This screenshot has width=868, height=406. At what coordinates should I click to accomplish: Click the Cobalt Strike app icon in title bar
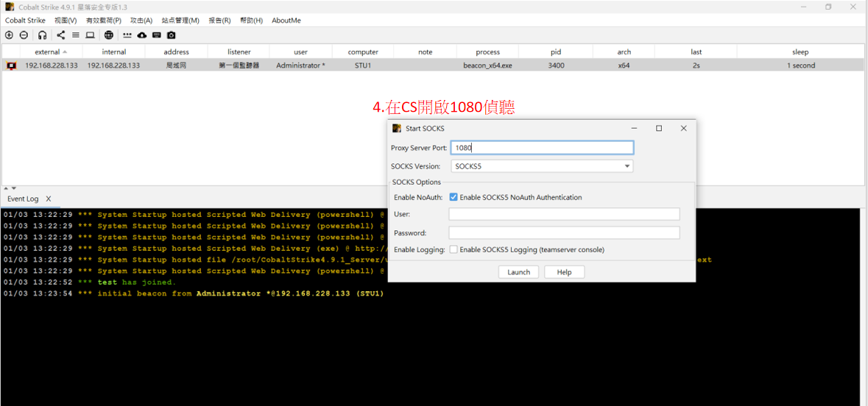10,7
